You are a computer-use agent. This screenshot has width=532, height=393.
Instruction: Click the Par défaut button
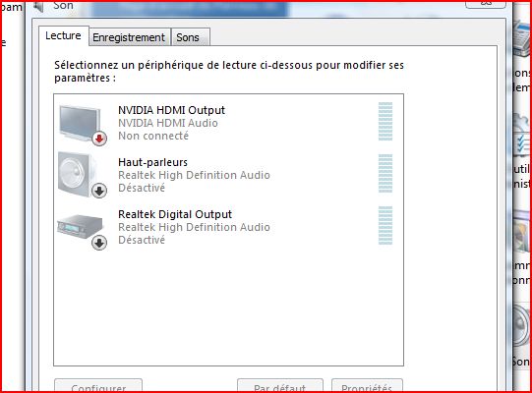pos(280,386)
